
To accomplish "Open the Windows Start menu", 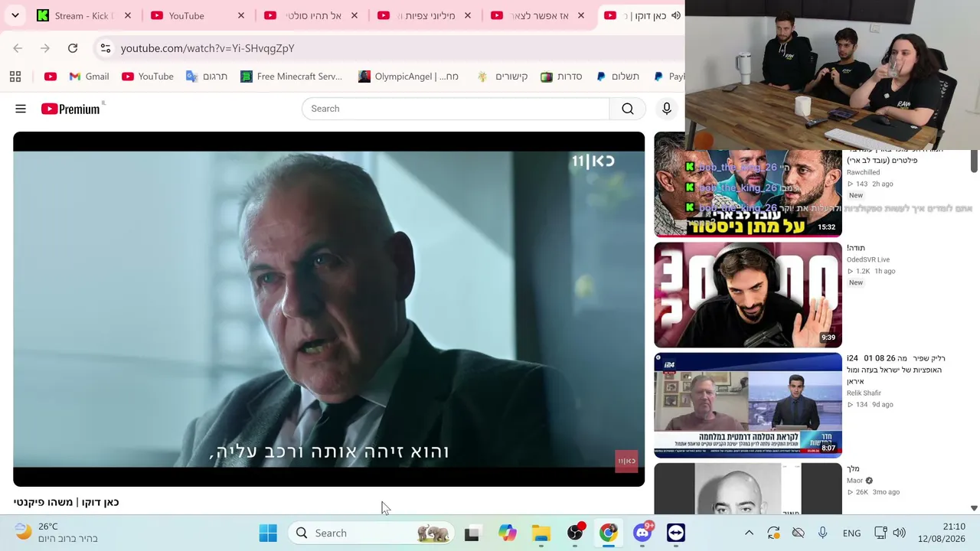I will coord(268,533).
